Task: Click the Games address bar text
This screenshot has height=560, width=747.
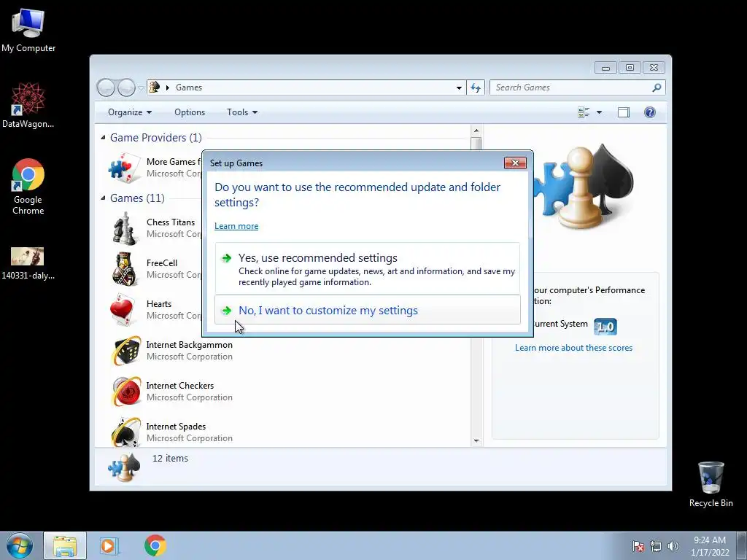Action: pyautogui.click(x=189, y=87)
